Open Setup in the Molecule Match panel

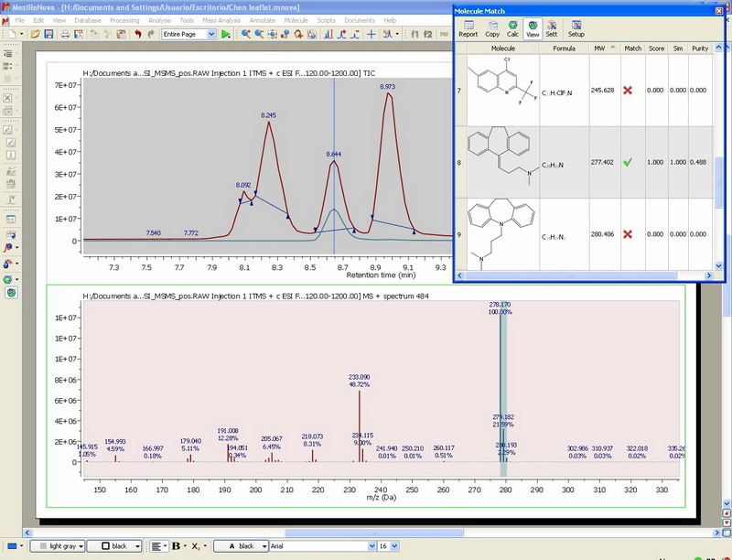[576, 28]
